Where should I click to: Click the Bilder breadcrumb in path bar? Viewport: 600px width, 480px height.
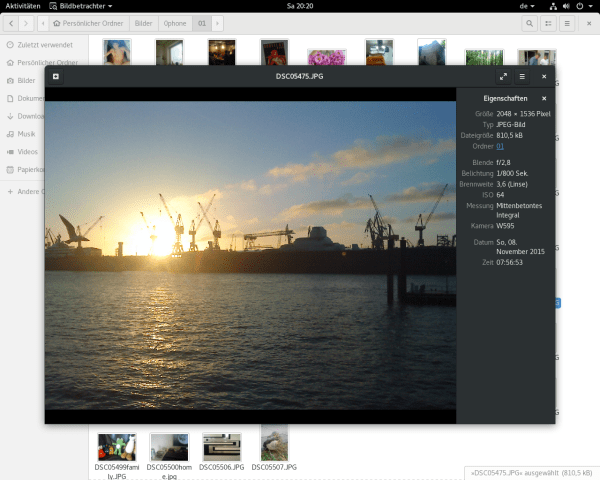(144, 22)
